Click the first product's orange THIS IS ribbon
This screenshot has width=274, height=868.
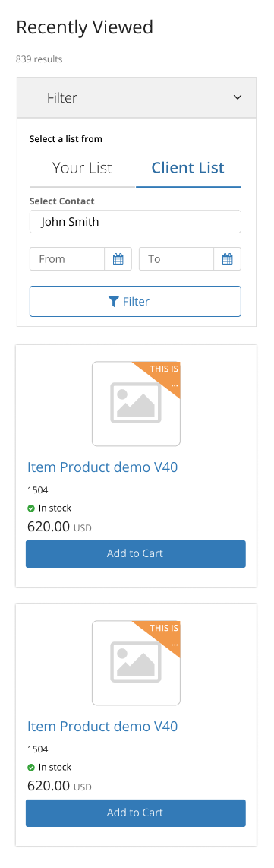pyautogui.click(x=162, y=375)
